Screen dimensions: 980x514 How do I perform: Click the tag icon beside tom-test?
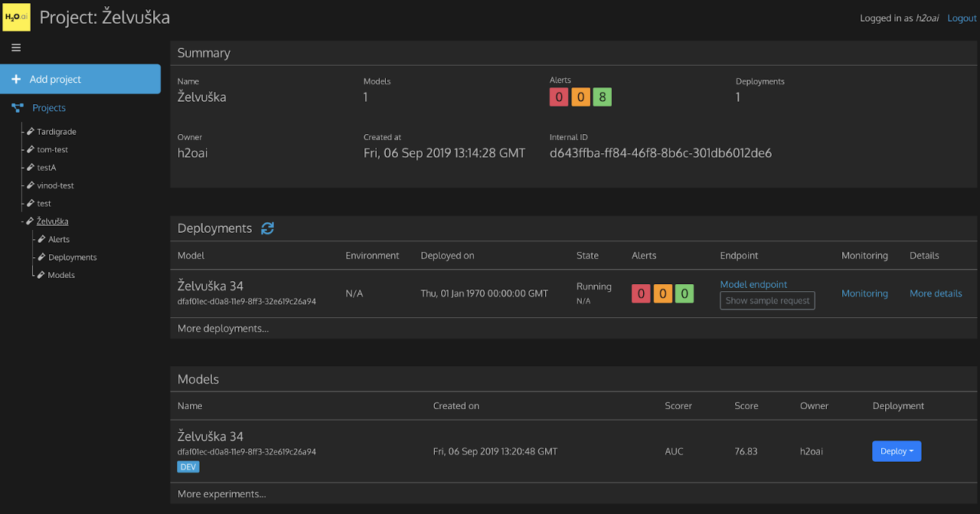[31, 149]
